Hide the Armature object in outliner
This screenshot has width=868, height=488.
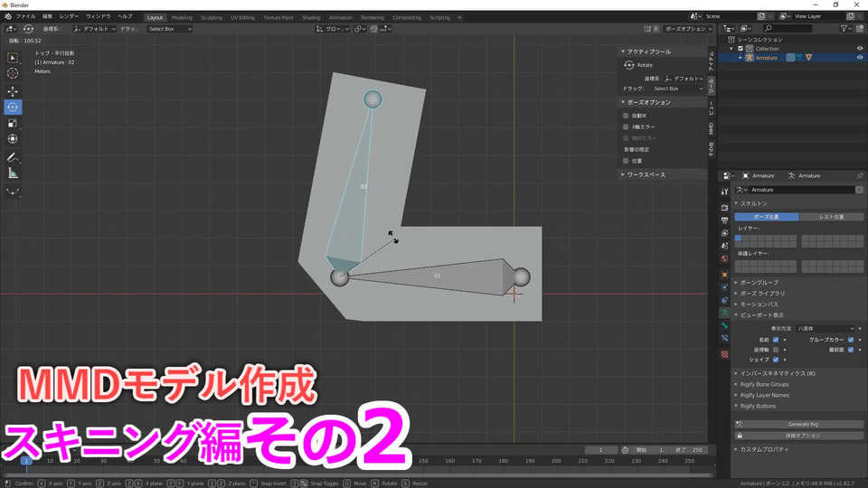point(860,58)
